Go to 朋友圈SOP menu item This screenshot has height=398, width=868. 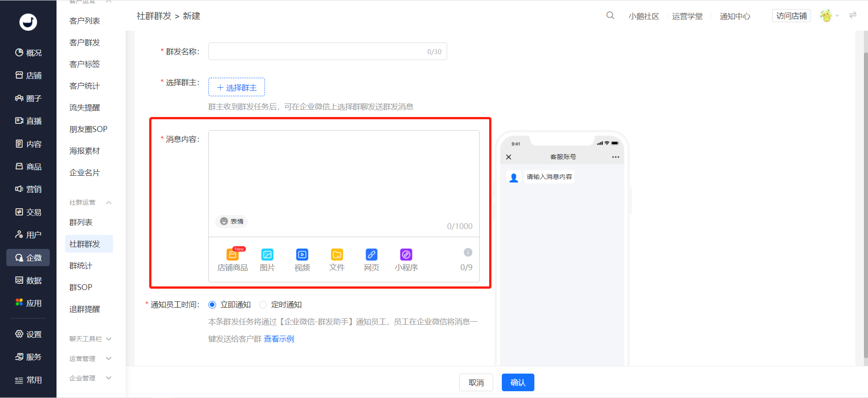(88, 129)
